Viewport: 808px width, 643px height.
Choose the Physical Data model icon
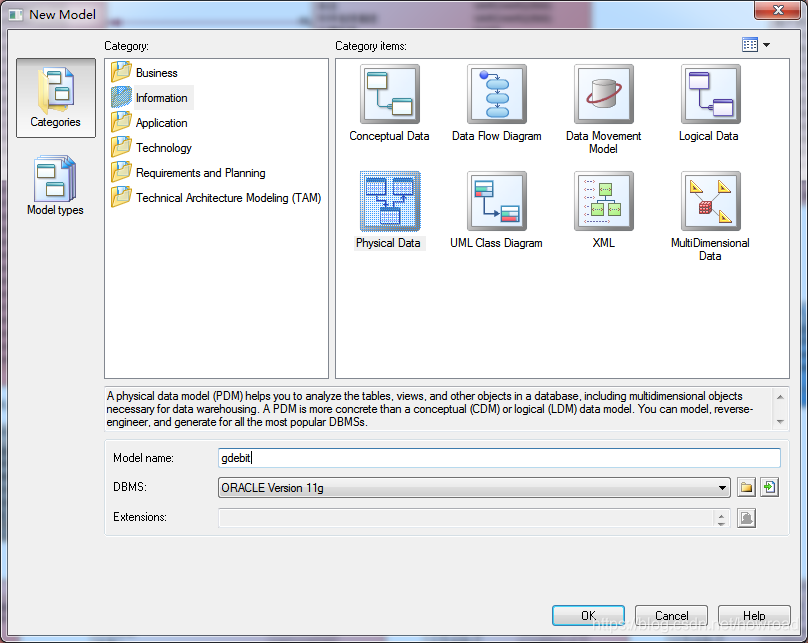(x=390, y=201)
